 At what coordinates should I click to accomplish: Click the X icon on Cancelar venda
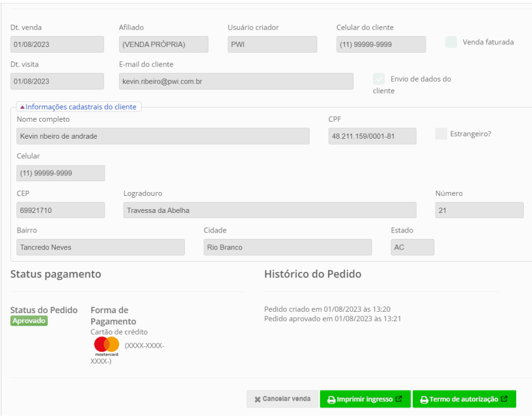click(x=257, y=399)
